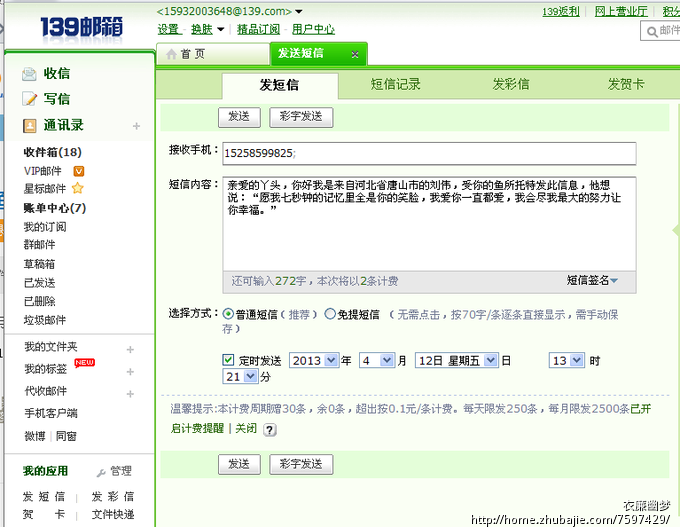Click the contacts icon beside 通讯录
Screen dimensions: 680x527
click(29, 125)
